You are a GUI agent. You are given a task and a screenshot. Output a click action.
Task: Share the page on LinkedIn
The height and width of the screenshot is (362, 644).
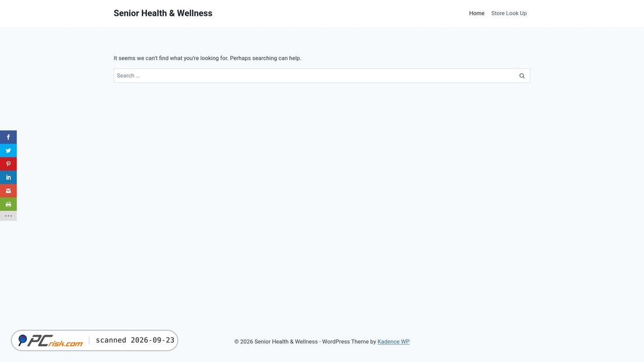[8, 177]
